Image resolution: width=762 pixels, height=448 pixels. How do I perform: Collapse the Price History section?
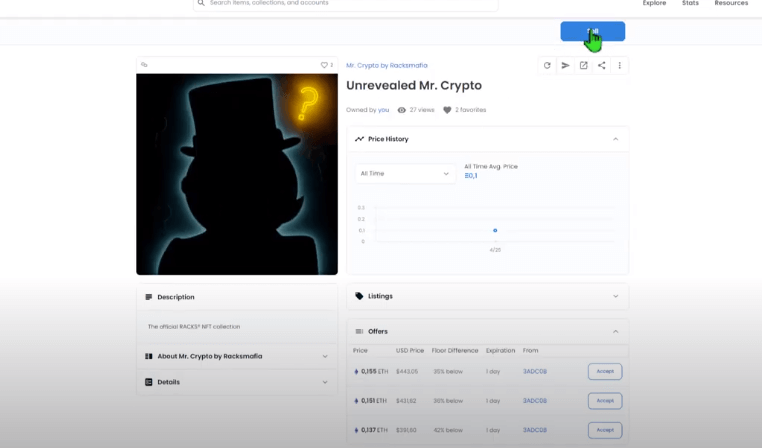615,139
